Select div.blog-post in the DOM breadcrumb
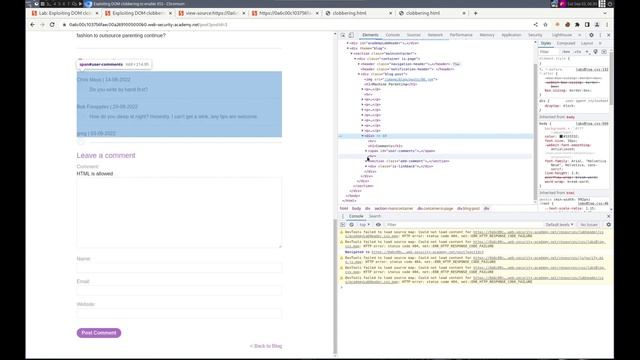This screenshot has height=360, width=640. point(468,209)
